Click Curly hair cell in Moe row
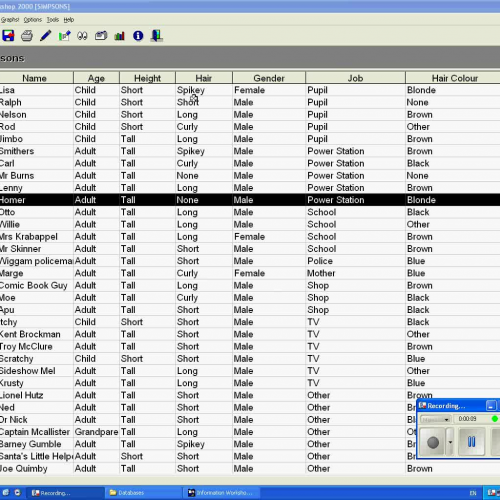 [204, 298]
